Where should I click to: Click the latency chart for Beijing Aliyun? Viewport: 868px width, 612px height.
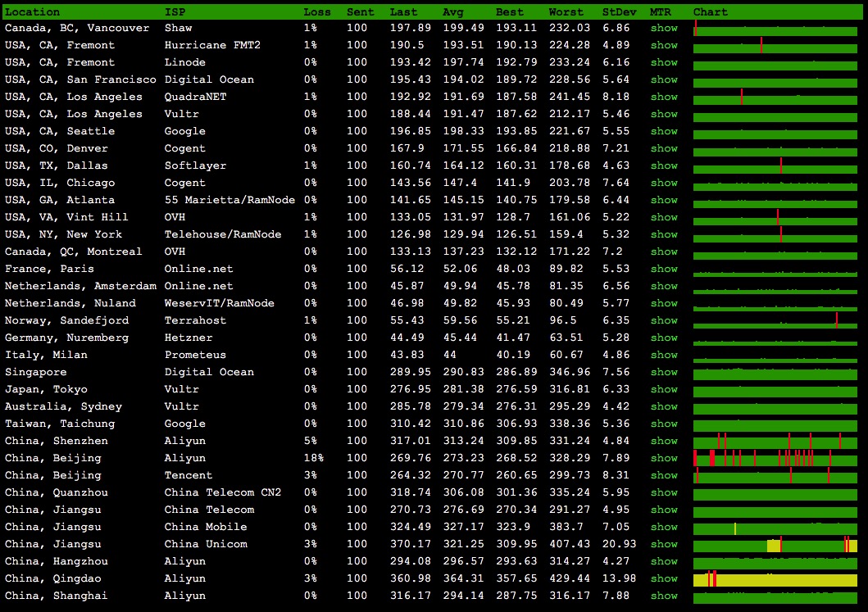point(775,458)
